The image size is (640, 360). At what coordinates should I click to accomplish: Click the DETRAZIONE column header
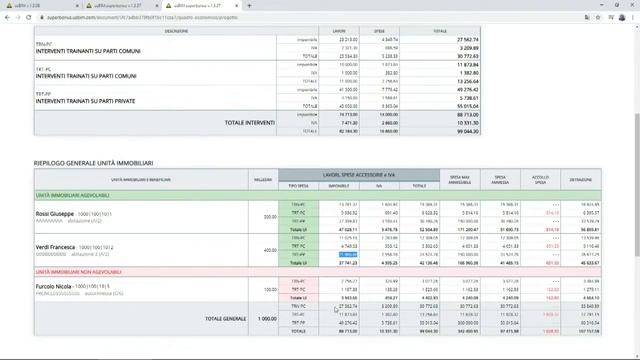click(581, 180)
